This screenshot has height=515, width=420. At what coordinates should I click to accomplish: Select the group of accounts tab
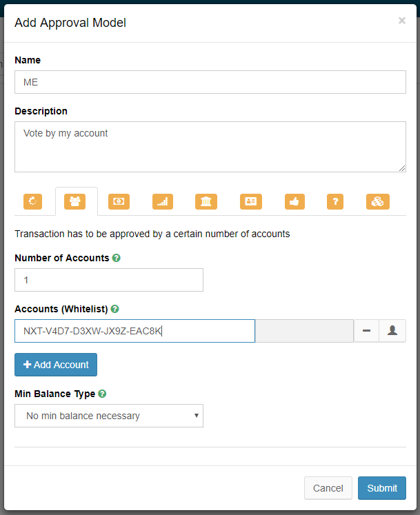(x=75, y=201)
